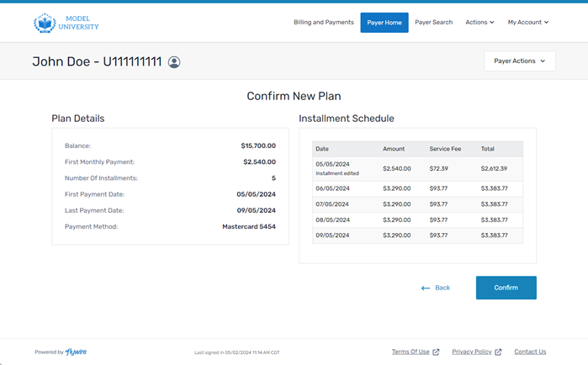Click the Service Fee column header
The image size is (588, 365).
pos(444,149)
